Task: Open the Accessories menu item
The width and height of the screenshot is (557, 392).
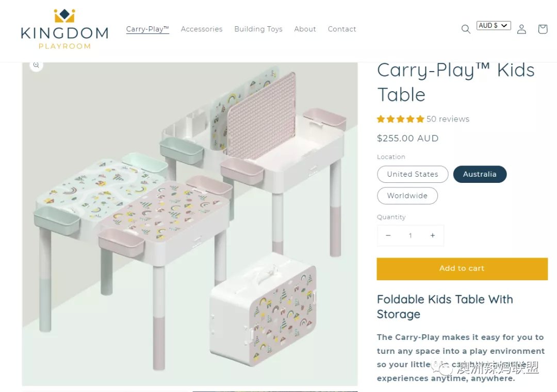Action: coord(202,29)
